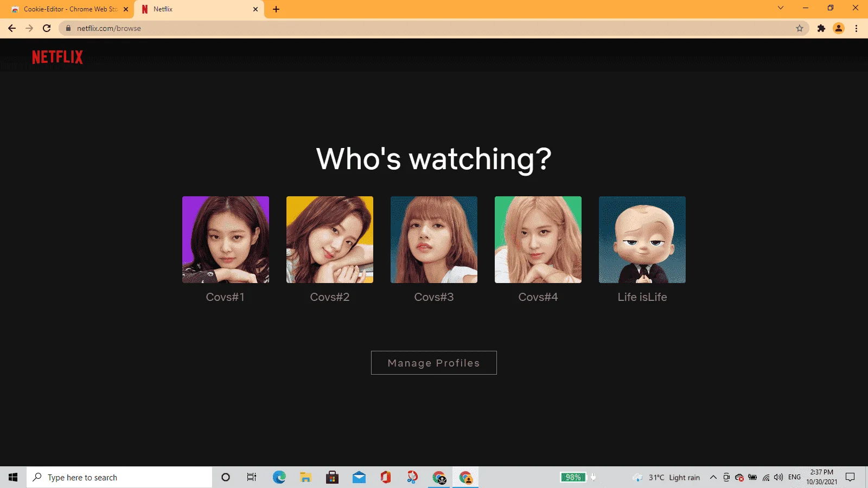Open the Covs#3 profile avatar
This screenshot has height=488, width=868.
coord(434,240)
